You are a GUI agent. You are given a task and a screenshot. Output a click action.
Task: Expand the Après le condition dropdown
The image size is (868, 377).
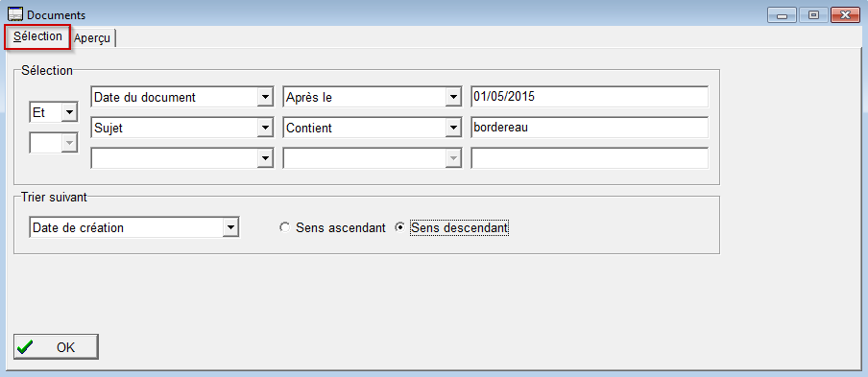(x=372, y=97)
